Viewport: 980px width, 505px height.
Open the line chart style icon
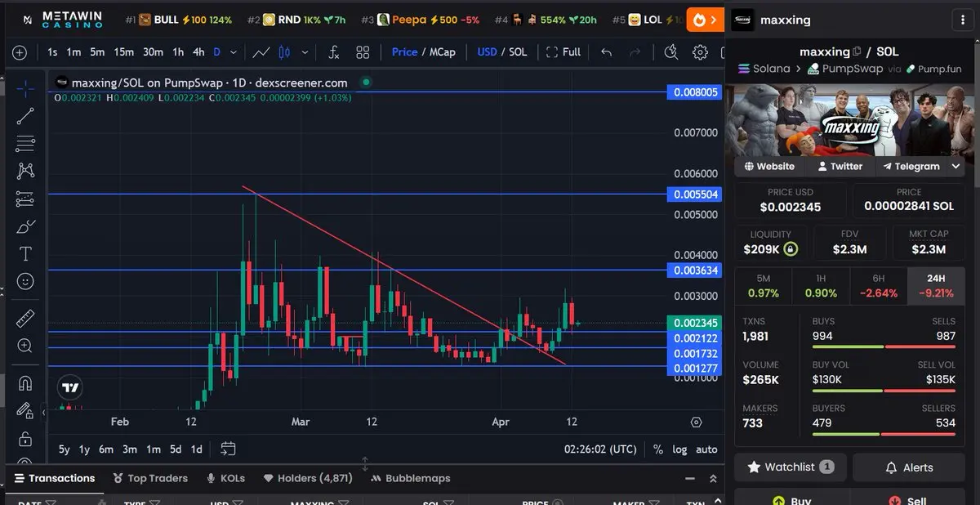pos(261,52)
